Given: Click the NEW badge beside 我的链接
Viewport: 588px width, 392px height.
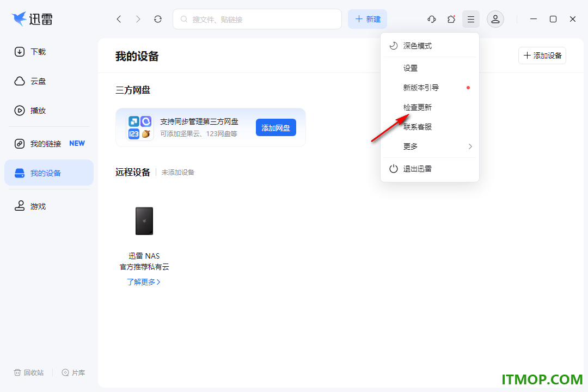Looking at the screenshot, I should point(77,143).
